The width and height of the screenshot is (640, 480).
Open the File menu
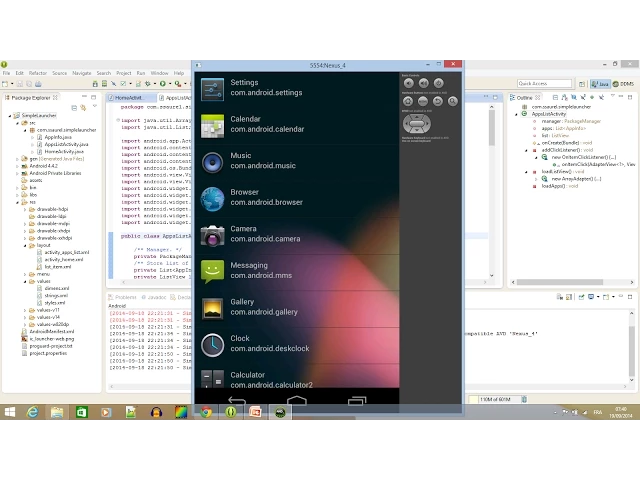[x=6, y=73]
